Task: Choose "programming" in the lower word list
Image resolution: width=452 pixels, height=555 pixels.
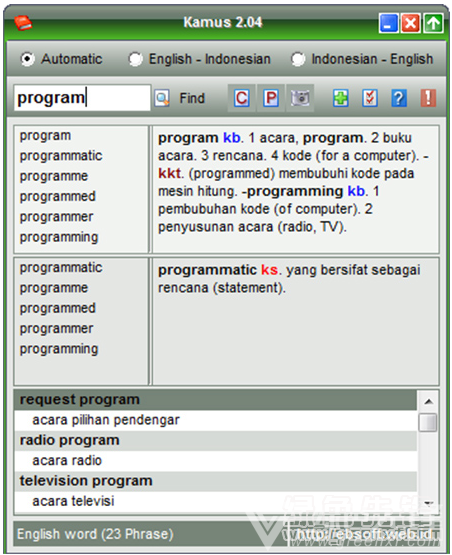Action: point(59,349)
